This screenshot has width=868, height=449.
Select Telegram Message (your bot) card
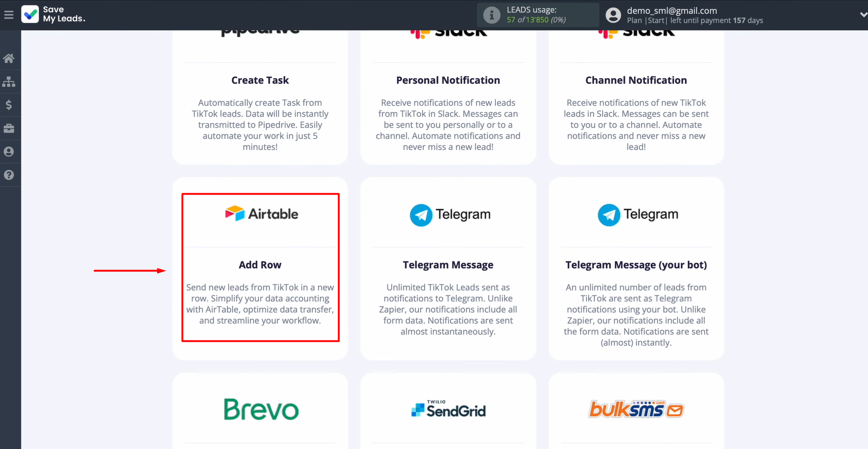click(636, 268)
